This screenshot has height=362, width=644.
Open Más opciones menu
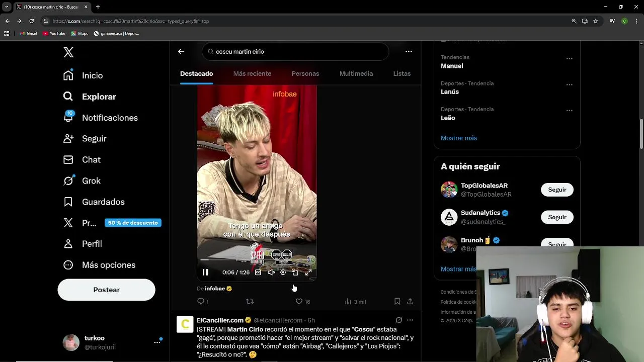99,265
